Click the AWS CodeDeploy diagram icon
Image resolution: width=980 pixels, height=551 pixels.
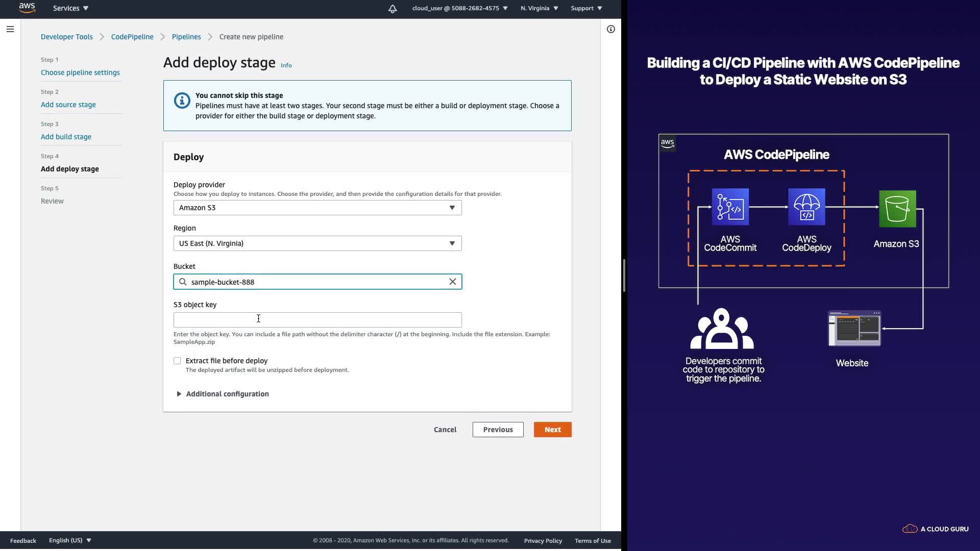[x=806, y=207]
